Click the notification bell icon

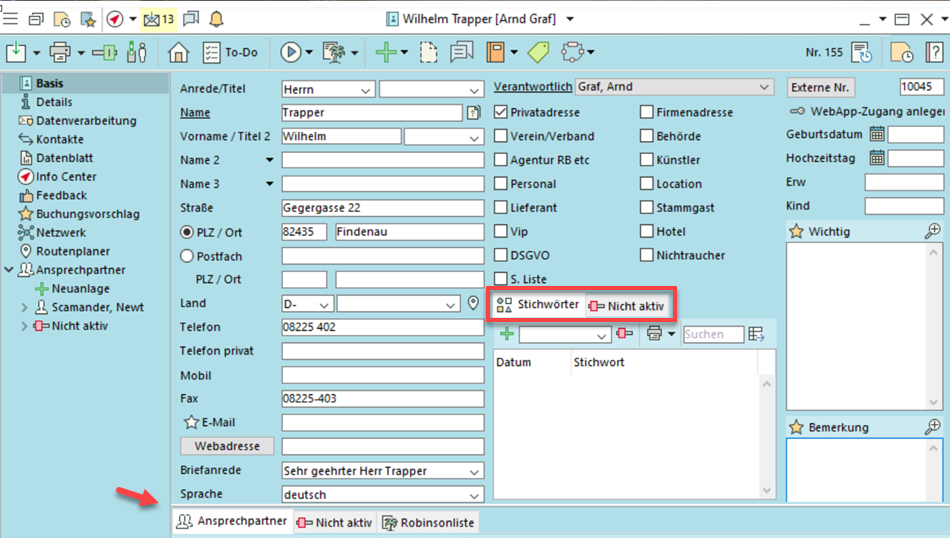pos(217,19)
